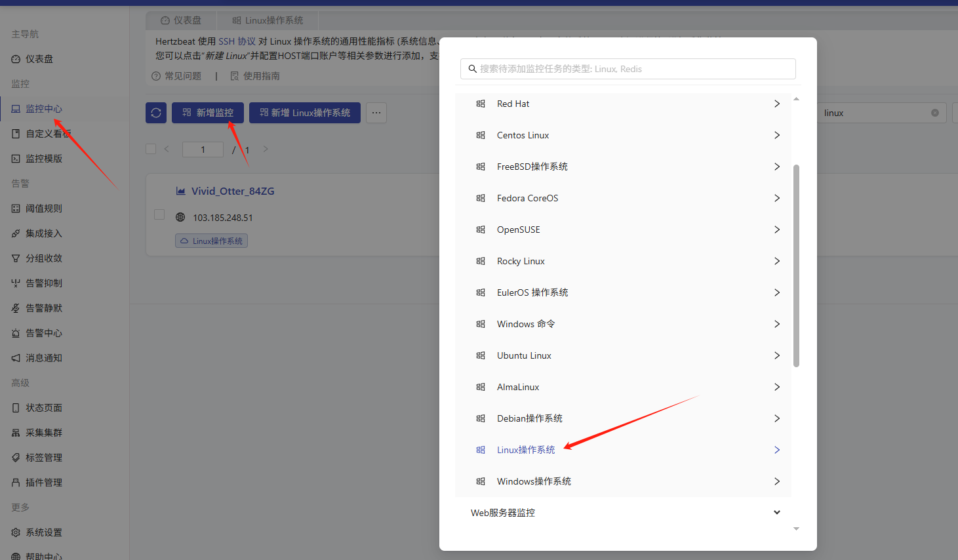Select OpenSUSE monitor type
This screenshot has width=958, height=560.
pyautogui.click(x=623, y=230)
